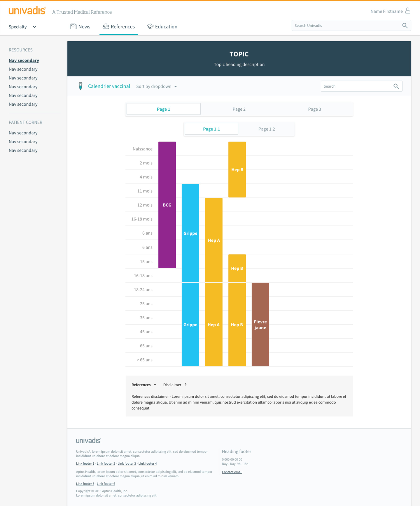Switch to the Page 2 tab
The height and width of the screenshot is (506, 420).
click(239, 109)
